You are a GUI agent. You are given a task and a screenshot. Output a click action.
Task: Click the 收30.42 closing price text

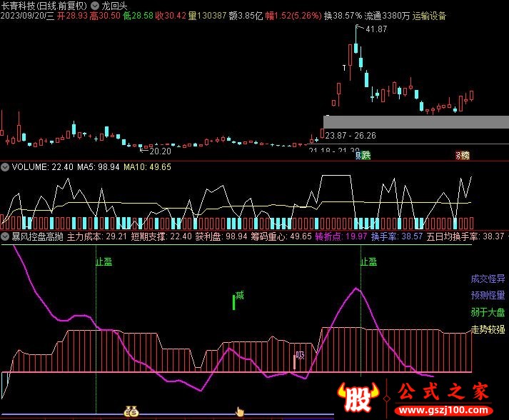point(171,16)
